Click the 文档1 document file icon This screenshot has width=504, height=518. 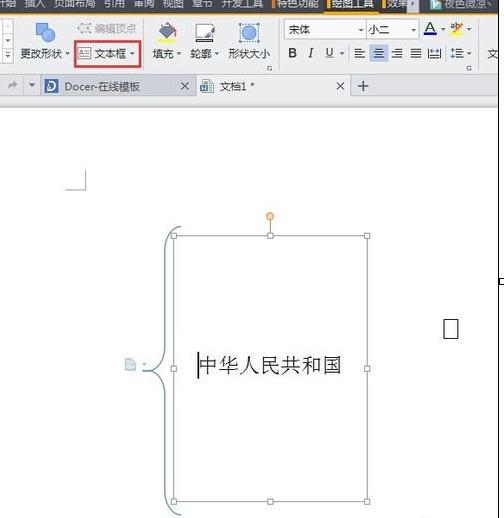click(x=207, y=86)
